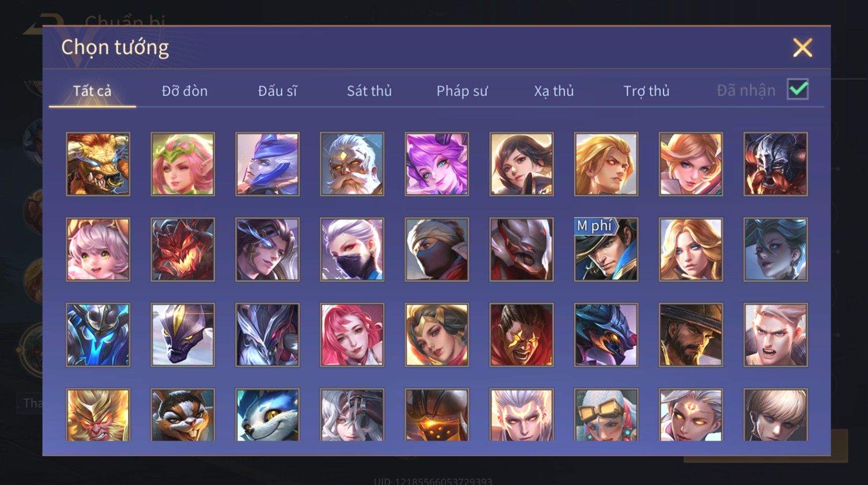The width and height of the screenshot is (868, 485).
Task: Toggle the 'Đã nhận' checkbox
Action: [x=798, y=89]
